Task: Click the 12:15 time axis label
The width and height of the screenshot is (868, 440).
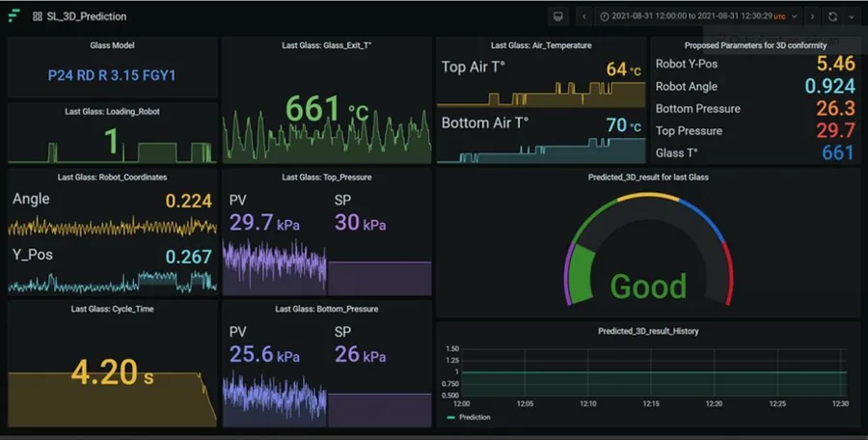Action: pyautogui.click(x=651, y=404)
